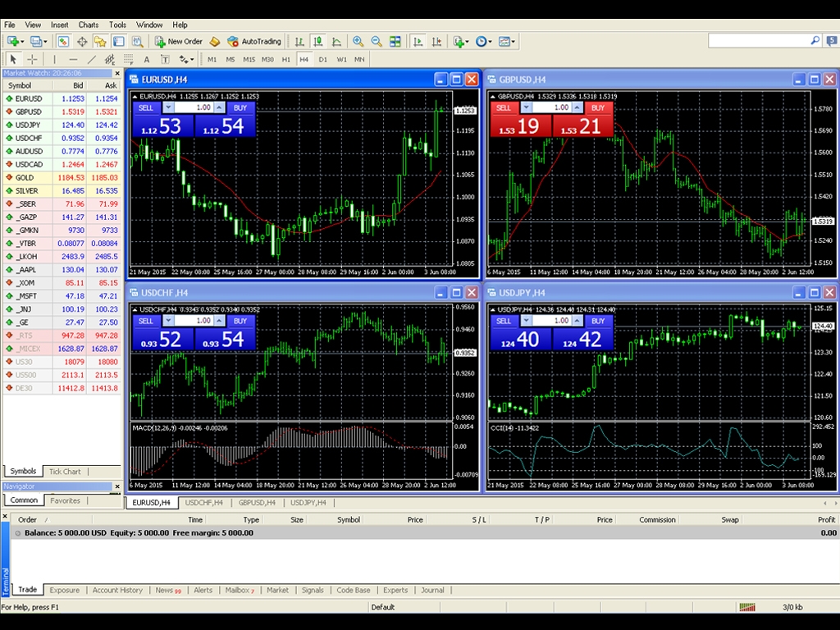
Task: Select the trendline drawing tool
Action: pyautogui.click(x=92, y=59)
